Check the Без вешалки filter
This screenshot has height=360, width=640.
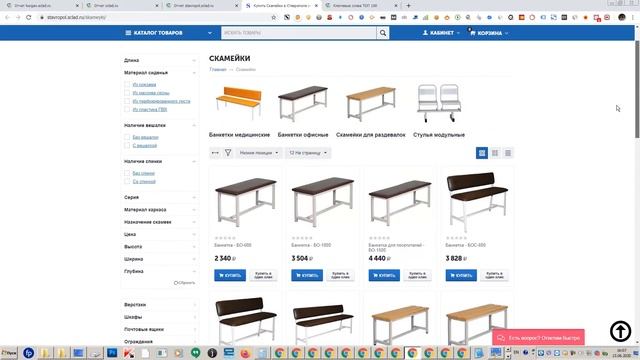click(127, 137)
